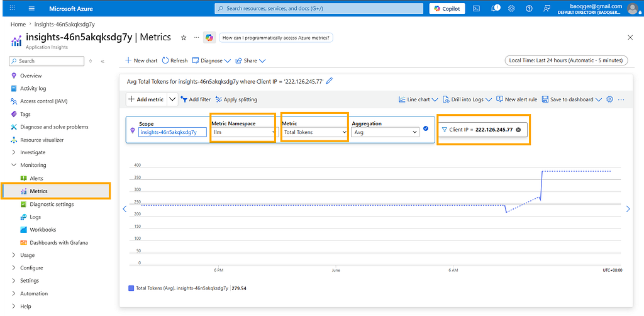Open chart more options ellipsis
Image resolution: width=644 pixels, height=316 pixels.
(621, 99)
